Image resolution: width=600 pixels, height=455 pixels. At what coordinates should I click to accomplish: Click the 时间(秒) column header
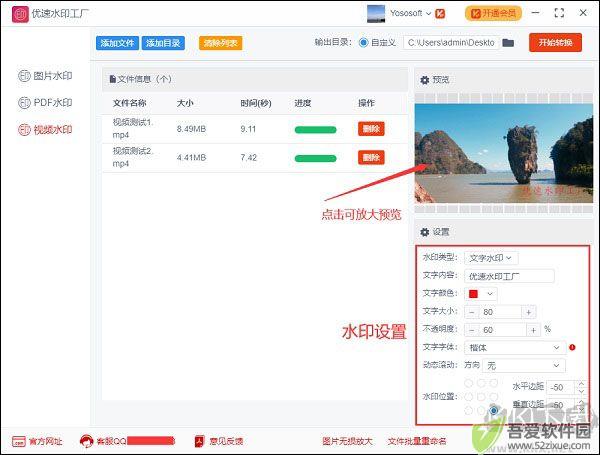pos(256,103)
